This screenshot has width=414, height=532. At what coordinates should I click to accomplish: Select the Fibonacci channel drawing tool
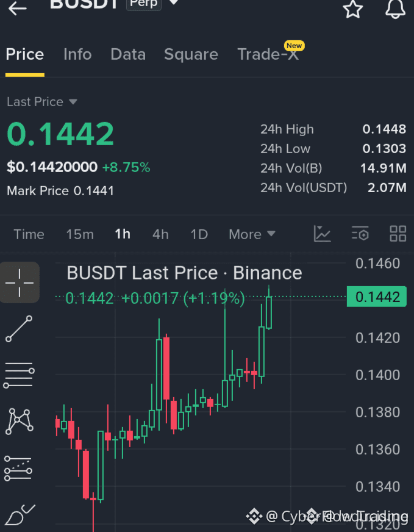point(18,469)
